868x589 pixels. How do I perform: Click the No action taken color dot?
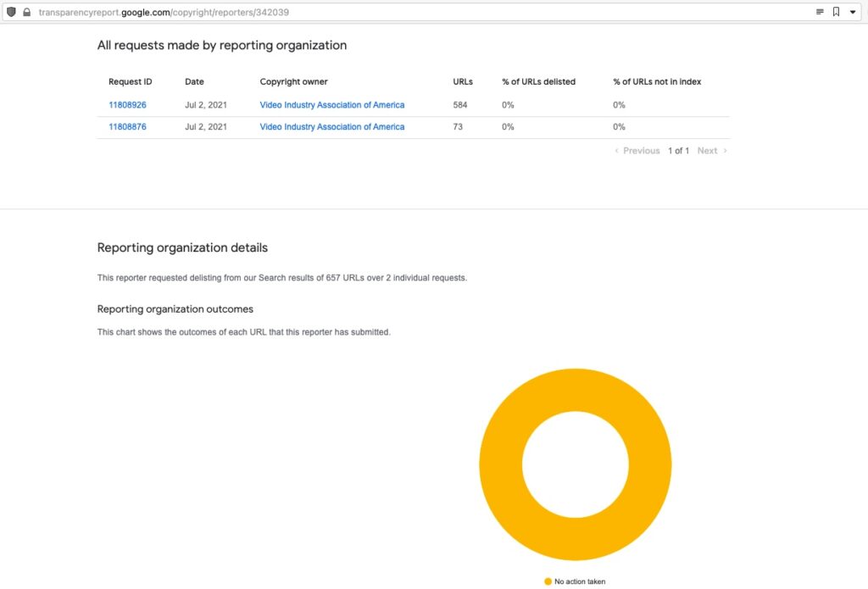pyautogui.click(x=547, y=581)
